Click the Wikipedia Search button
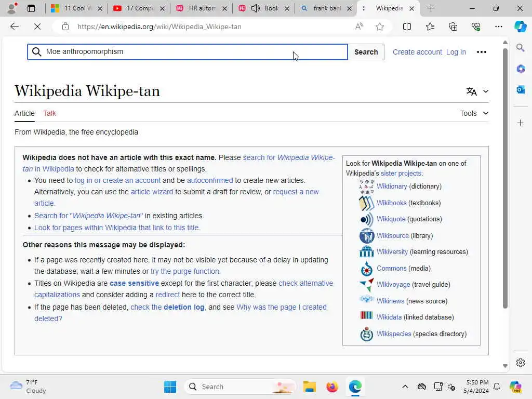The height and width of the screenshot is (399, 532). coord(366,52)
